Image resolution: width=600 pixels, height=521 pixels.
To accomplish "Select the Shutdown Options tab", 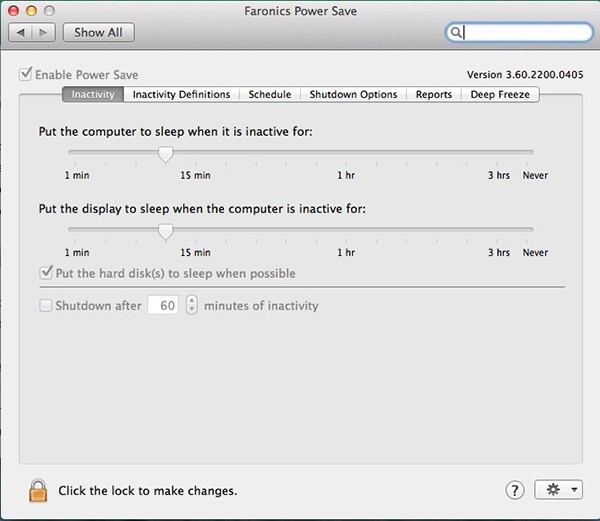I will [x=353, y=94].
